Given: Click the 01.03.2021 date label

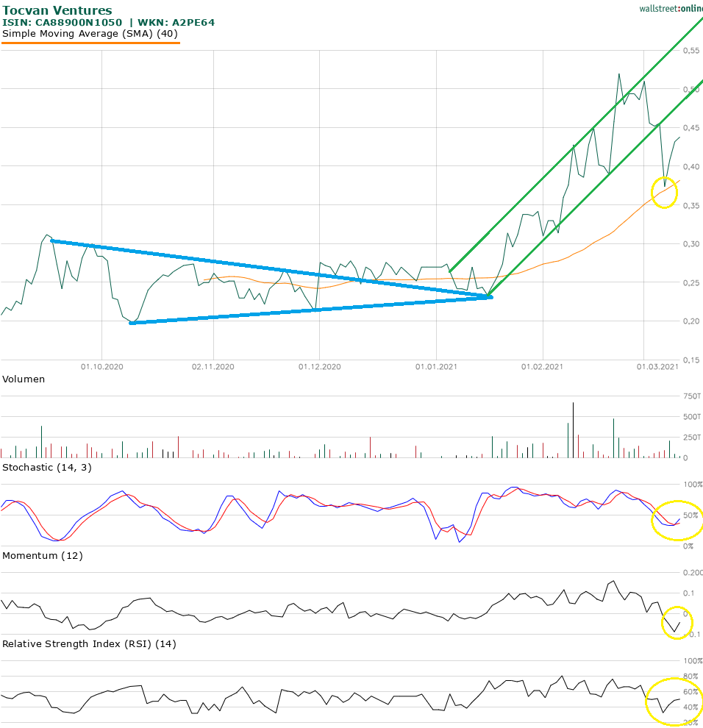Looking at the screenshot, I should [657, 367].
